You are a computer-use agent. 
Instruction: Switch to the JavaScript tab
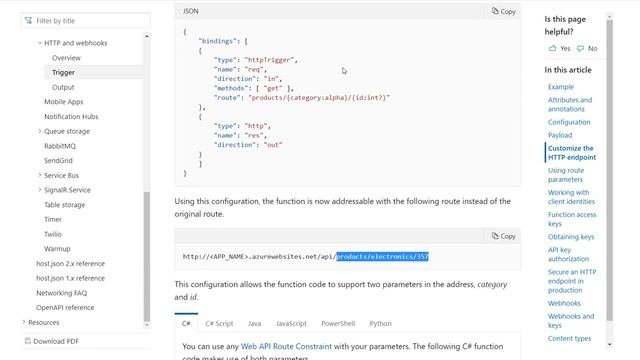291,323
